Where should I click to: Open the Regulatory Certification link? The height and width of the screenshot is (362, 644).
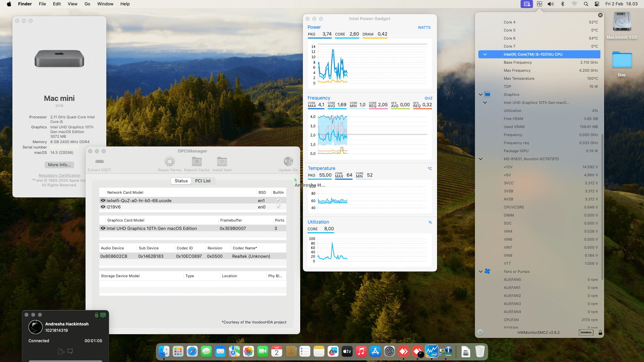point(59,175)
